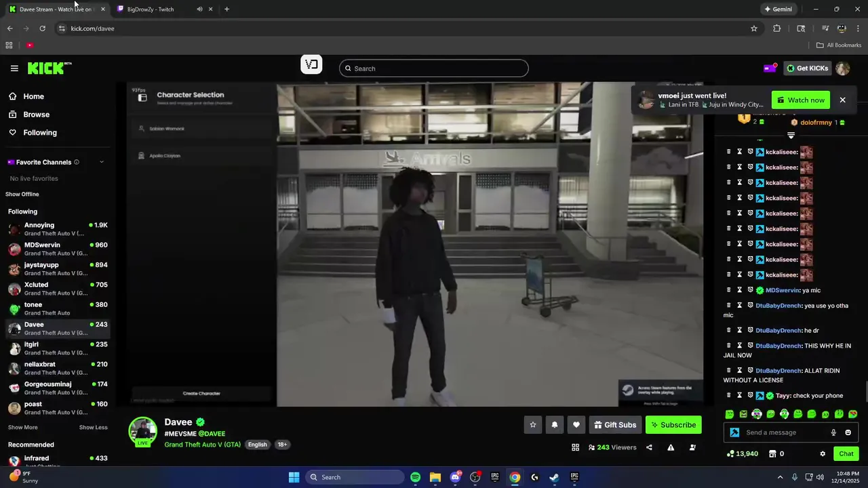Click the chat identity badge icon
Viewport: 868px width, 488px height.
pos(734,432)
